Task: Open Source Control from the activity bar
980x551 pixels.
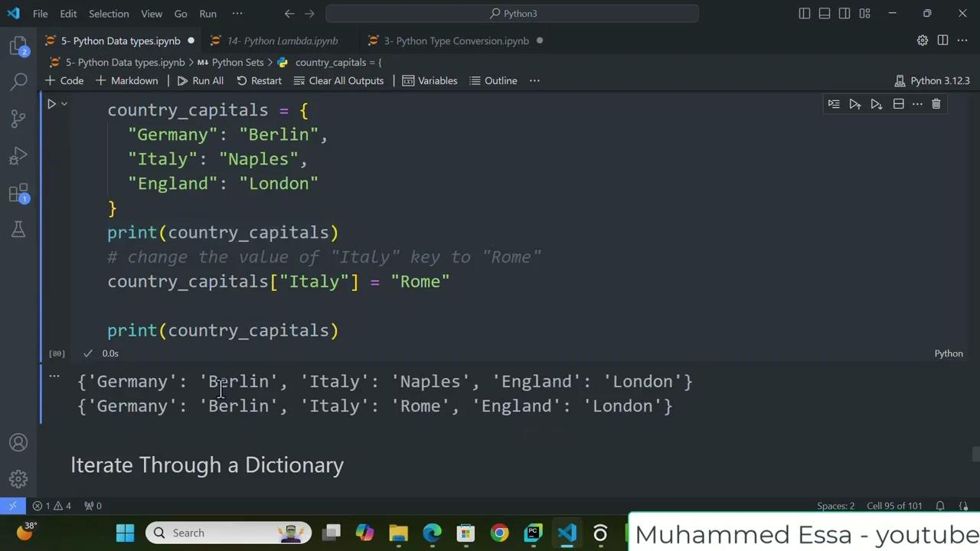Action: (18, 119)
